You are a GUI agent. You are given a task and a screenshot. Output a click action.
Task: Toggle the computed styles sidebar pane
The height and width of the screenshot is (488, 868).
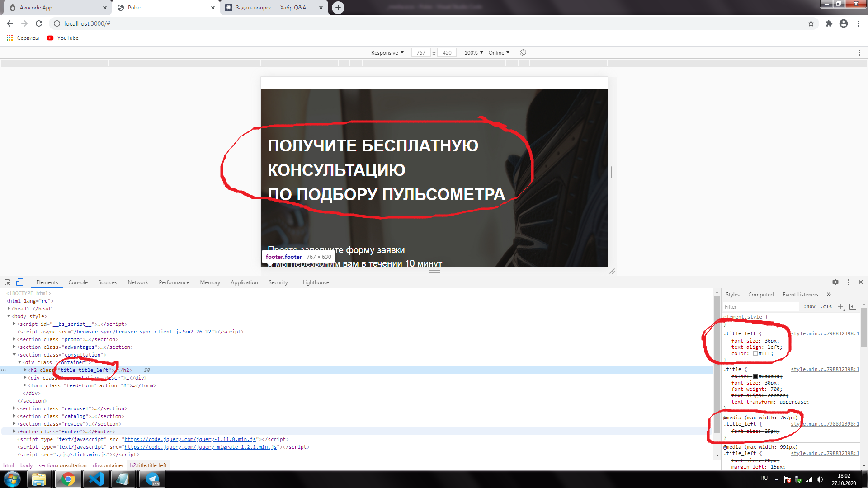pos(853,306)
